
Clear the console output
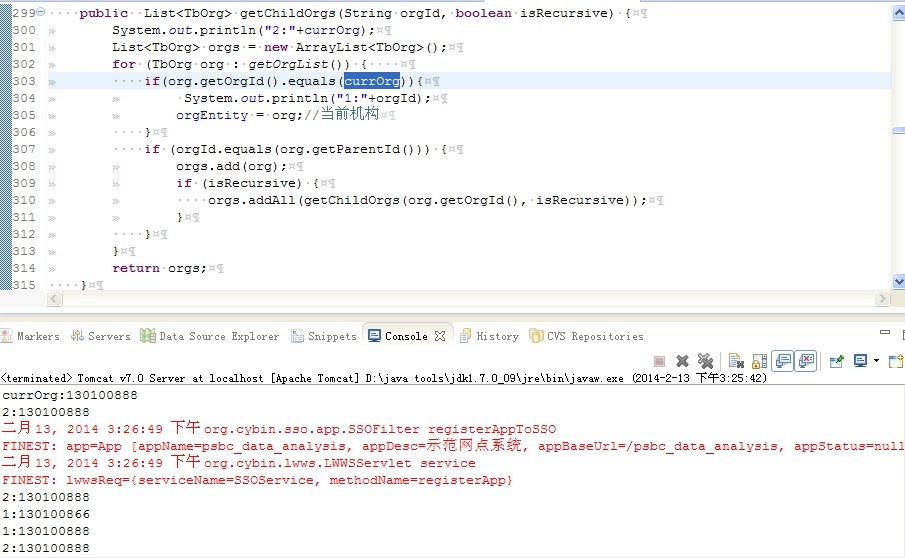[736, 361]
